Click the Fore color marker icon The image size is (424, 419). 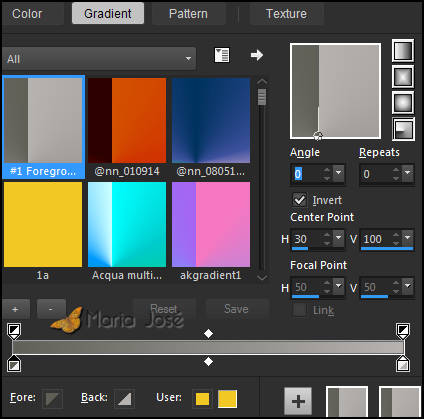tap(52, 398)
